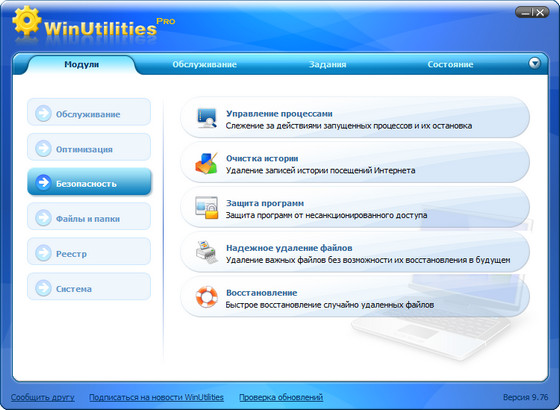
Task: Open Файлы и папки category
Action: pyautogui.click(x=89, y=216)
